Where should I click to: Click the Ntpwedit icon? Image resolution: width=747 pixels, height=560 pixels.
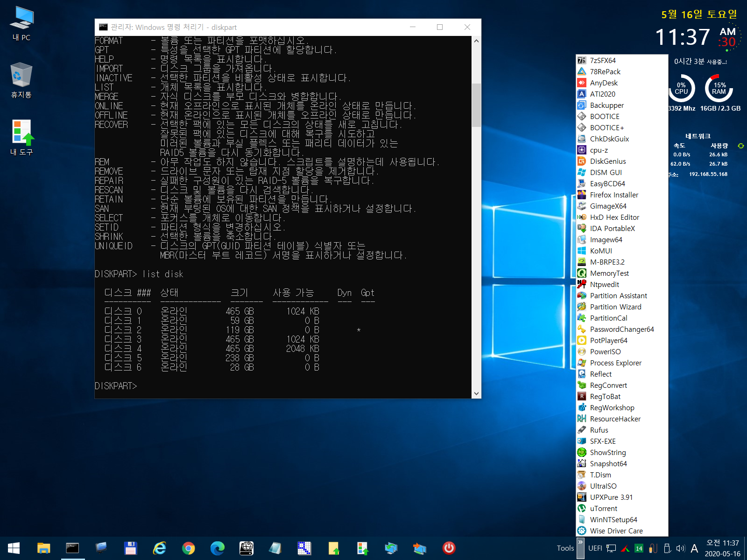582,284
